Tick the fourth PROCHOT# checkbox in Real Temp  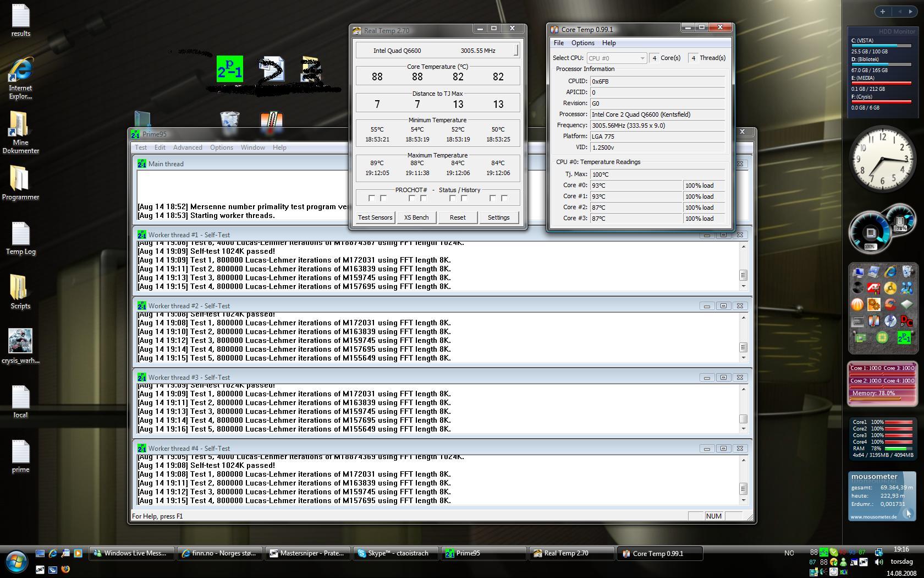(x=423, y=198)
